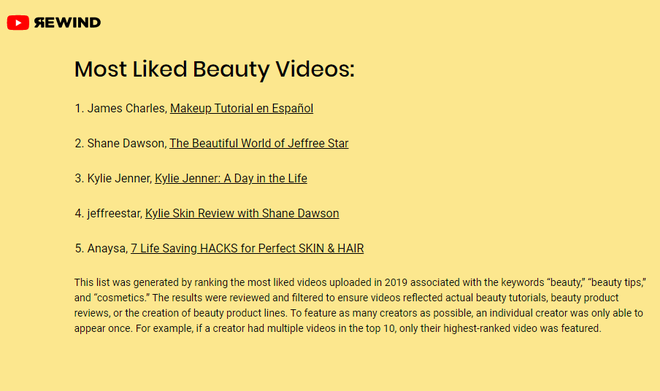Open Kylie Jenner: A Day in the Life link
This screenshot has width=660, height=391.
[x=231, y=178]
